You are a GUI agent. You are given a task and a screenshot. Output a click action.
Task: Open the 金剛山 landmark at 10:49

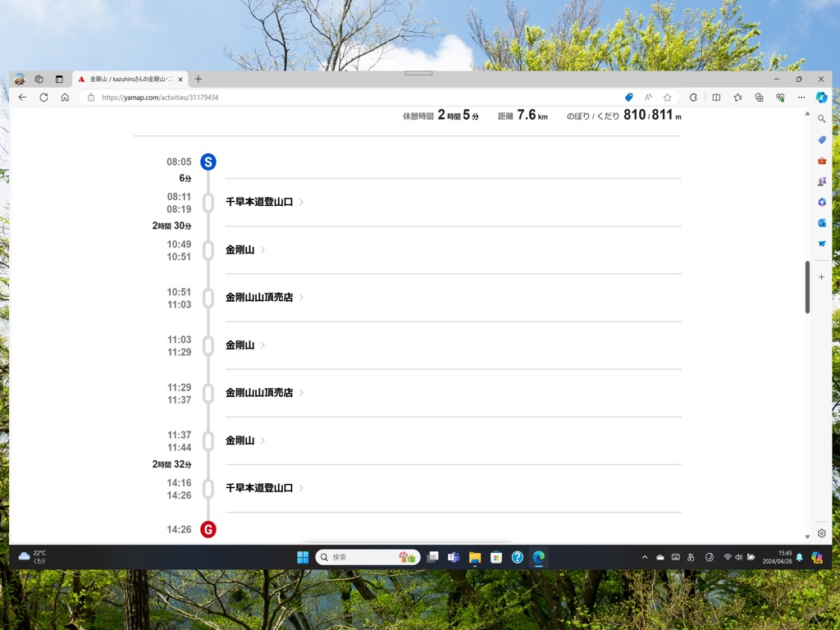(x=240, y=249)
